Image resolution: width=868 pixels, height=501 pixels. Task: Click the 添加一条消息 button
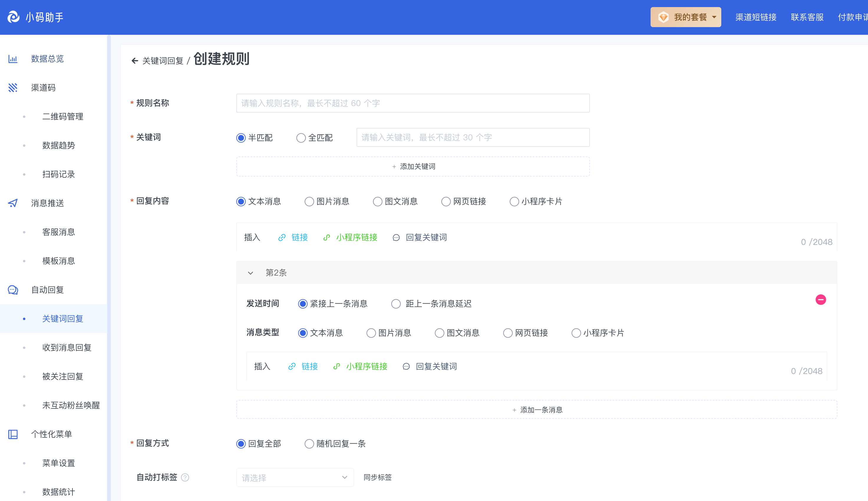pos(537,410)
